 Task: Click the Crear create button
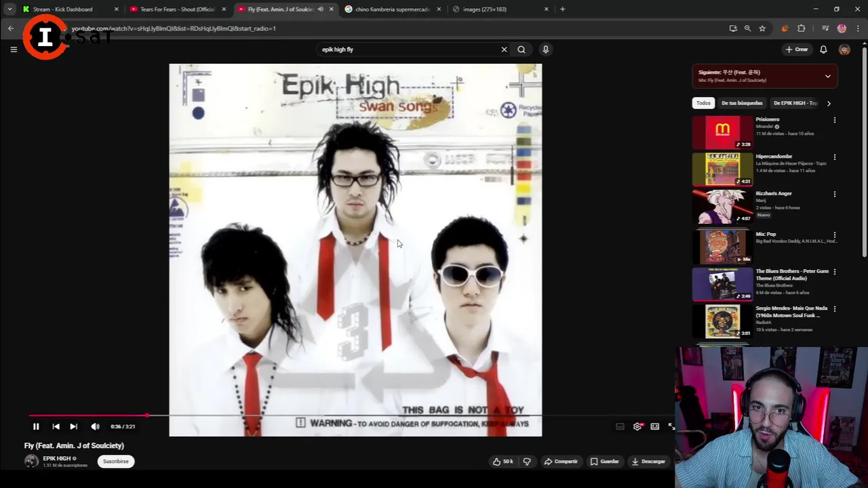coord(797,49)
